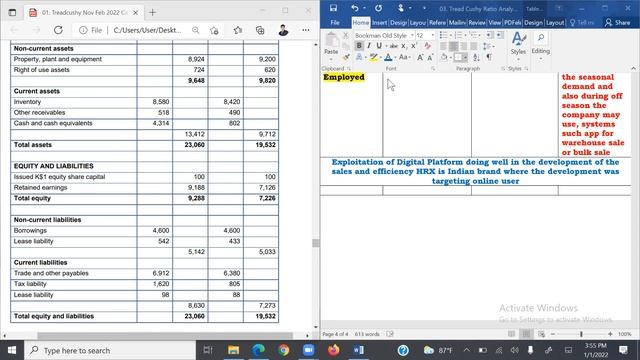This screenshot has width=640, height=360.
Task: Sort the selected text
Action: (476, 58)
